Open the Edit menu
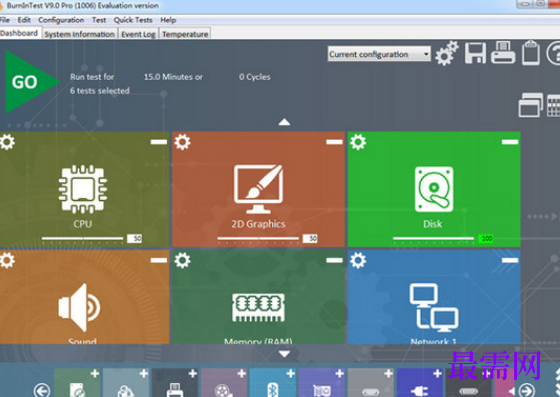This screenshot has height=397, width=560. coord(24,20)
